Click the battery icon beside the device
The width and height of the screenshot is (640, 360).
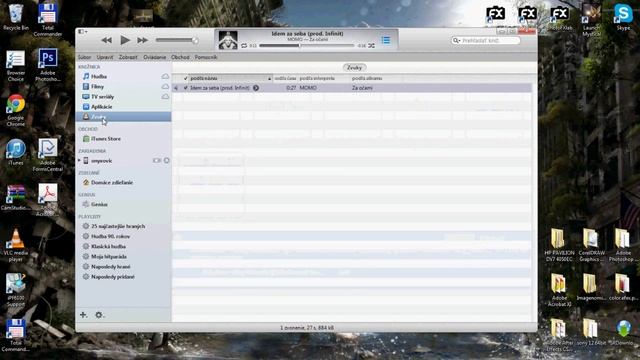click(157, 160)
